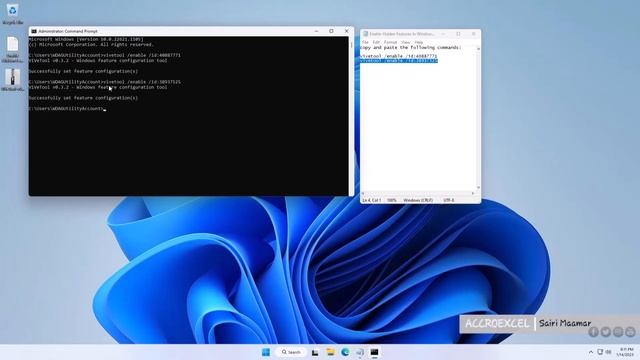Click '100%' zoom in Notepad status bar
Screen dimensions: 640x360
(391, 200)
